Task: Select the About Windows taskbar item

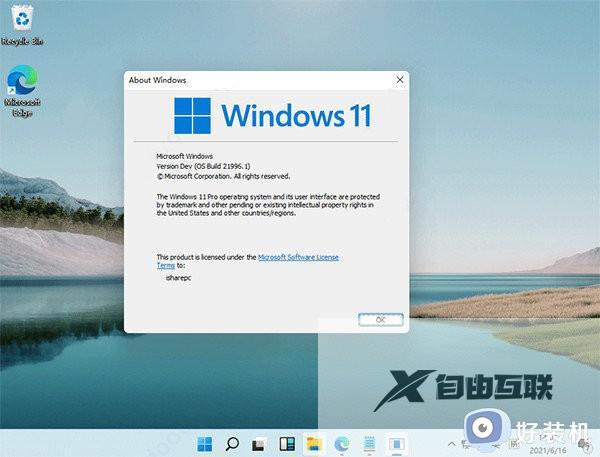Action: [397, 444]
